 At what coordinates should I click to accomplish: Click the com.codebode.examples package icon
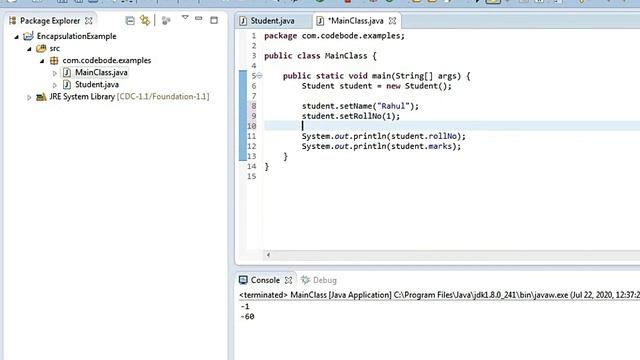54,60
